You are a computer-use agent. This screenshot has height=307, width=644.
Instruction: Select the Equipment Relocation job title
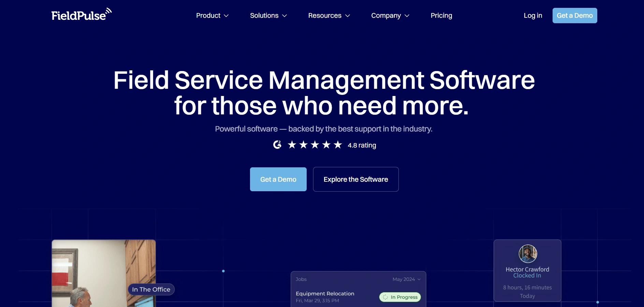point(325,294)
